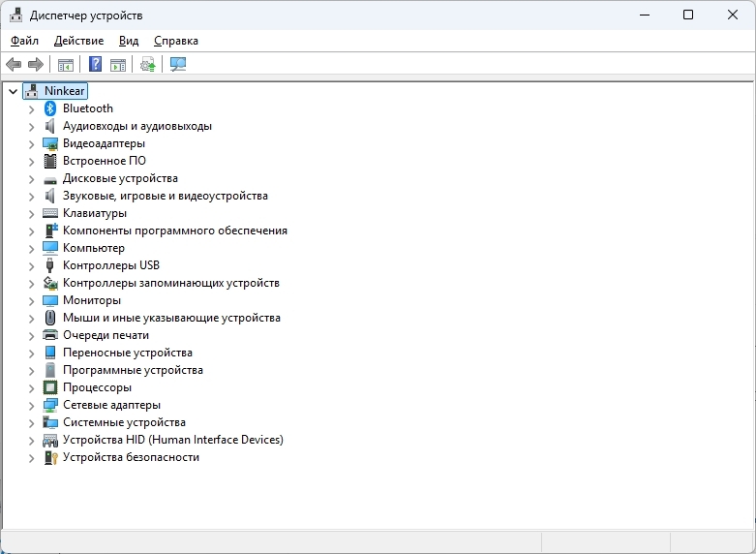Click the speaker icon for Аудиовходы и аудиовыходы
756x554 pixels.
tap(50, 126)
